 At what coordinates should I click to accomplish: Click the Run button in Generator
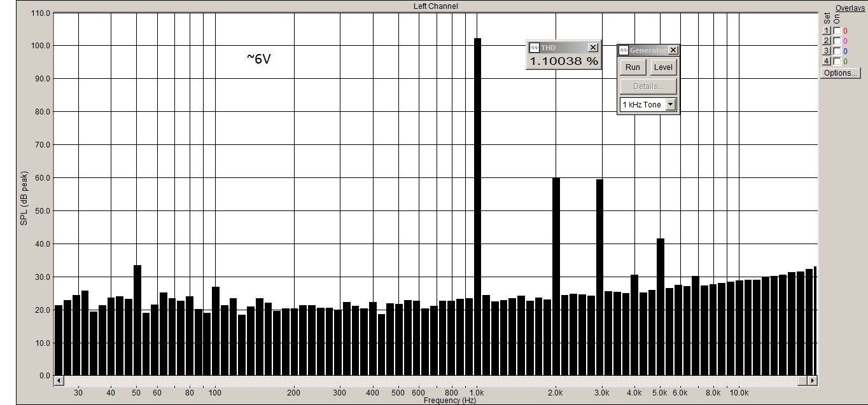633,67
